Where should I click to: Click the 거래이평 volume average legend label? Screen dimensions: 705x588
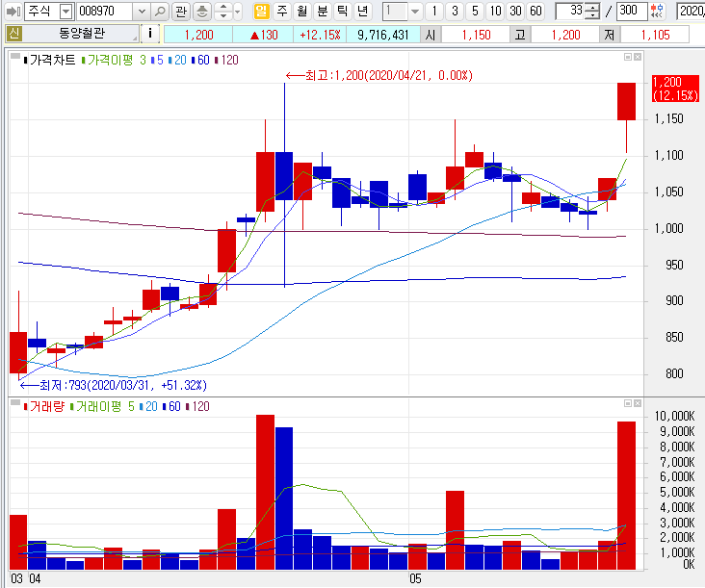point(96,406)
